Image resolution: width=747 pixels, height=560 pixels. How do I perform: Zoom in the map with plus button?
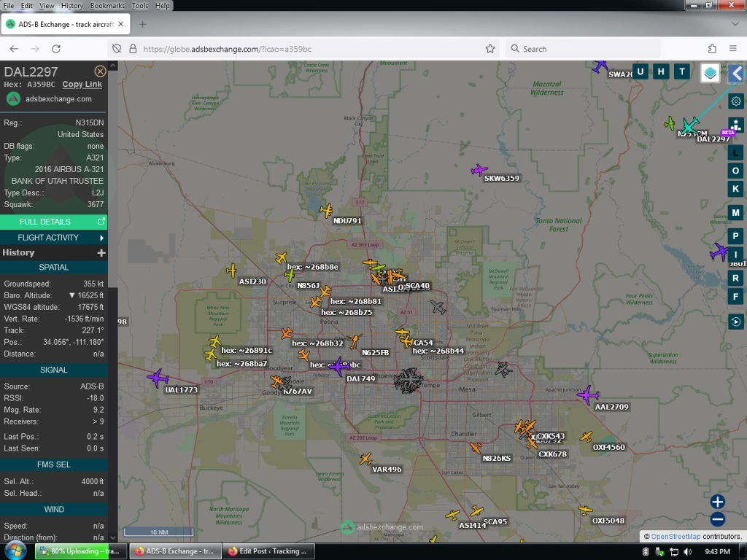tap(718, 502)
